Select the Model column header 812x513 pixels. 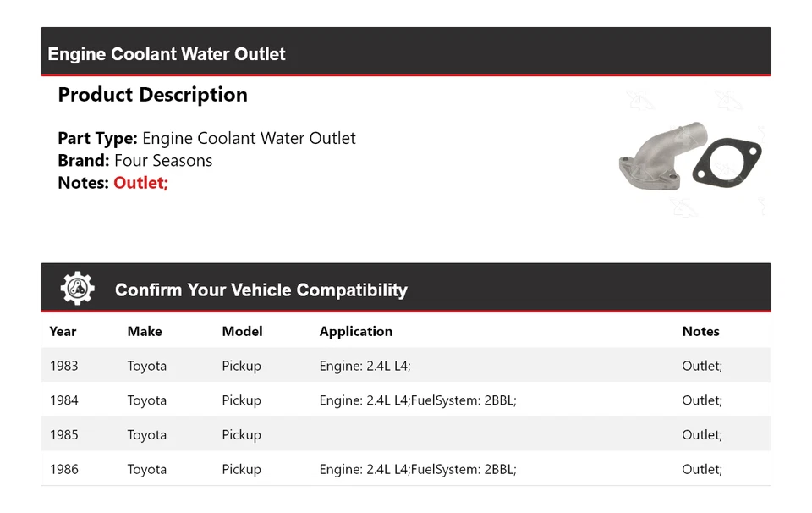point(242,332)
